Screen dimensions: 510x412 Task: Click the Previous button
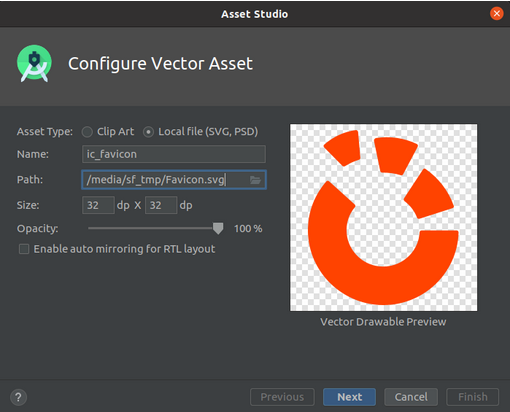coord(282,397)
